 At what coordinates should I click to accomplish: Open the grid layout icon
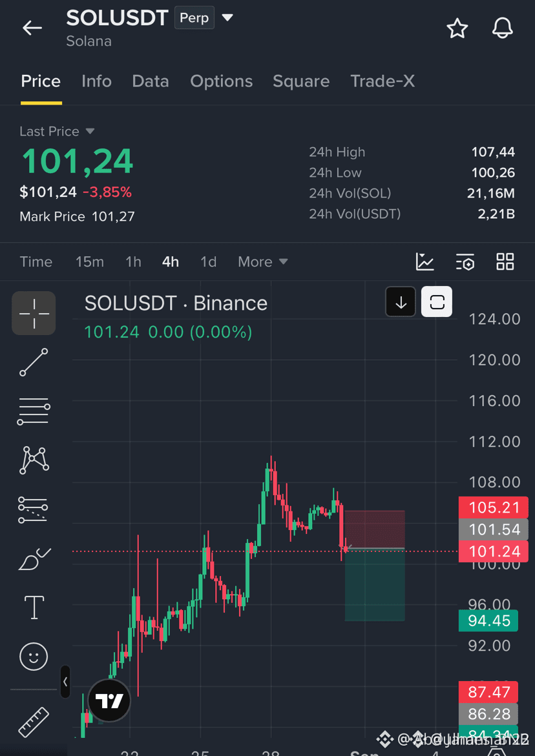point(505,261)
